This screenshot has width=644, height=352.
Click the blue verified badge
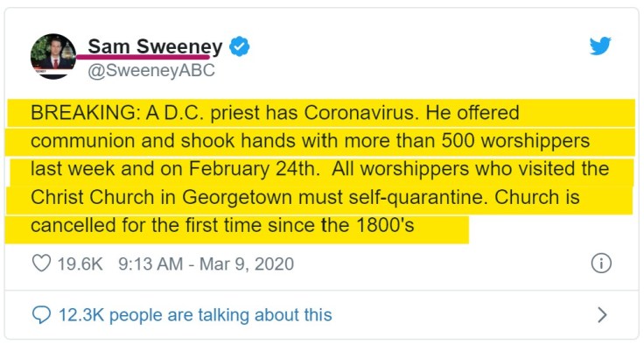(x=239, y=47)
